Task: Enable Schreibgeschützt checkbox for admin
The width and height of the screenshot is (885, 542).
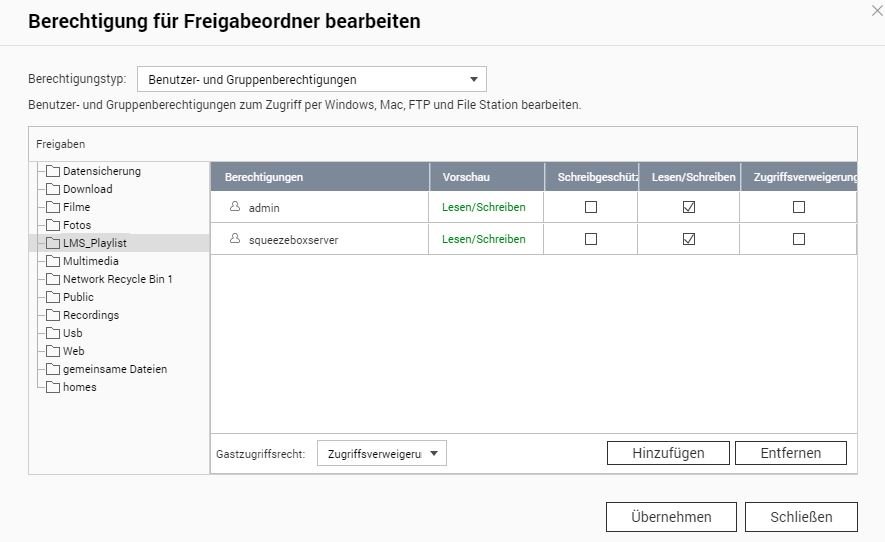Action: click(x=591, y=207)
